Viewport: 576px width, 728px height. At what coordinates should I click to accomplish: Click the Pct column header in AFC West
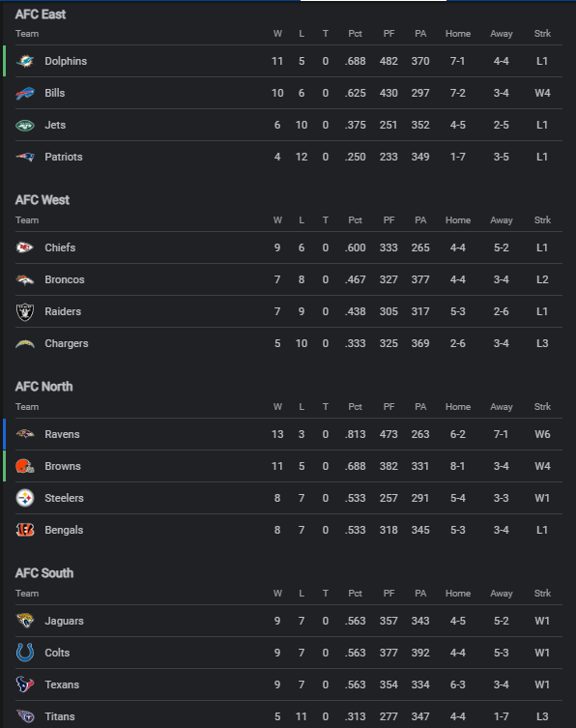355,220
